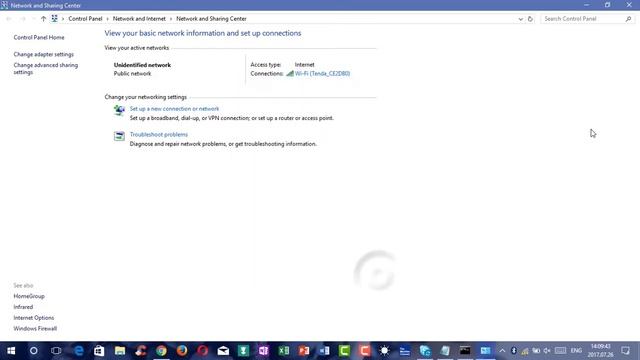This screenshot has height=360, width=640.
Task: Open the green Camtasia taskbar icon
Action: tap(344, 351)
